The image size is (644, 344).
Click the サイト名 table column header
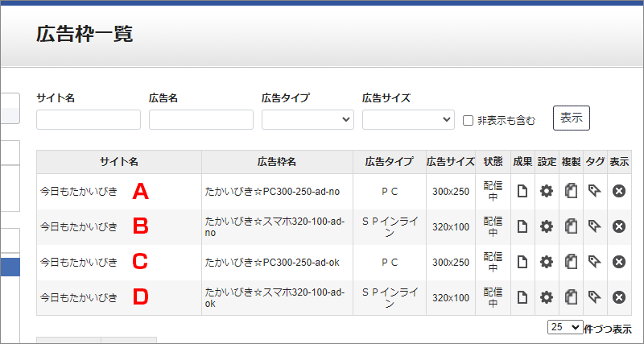point(119,162)
